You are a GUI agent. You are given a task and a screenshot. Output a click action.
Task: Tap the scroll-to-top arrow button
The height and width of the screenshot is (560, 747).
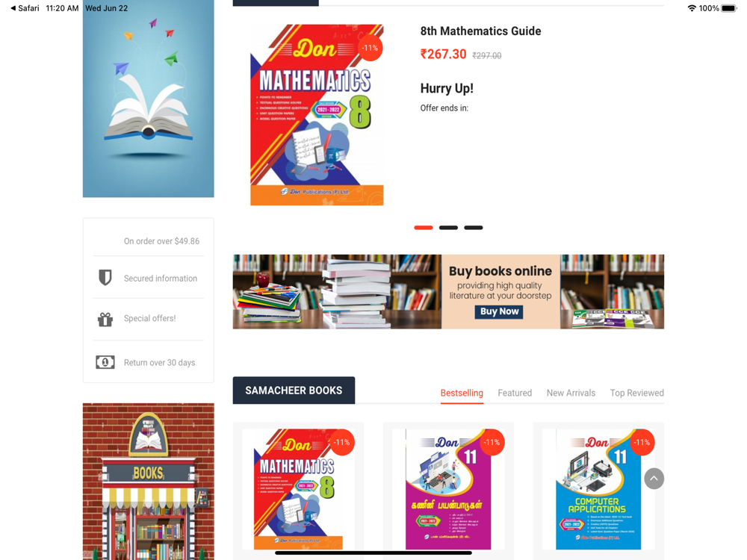point(654,479)
